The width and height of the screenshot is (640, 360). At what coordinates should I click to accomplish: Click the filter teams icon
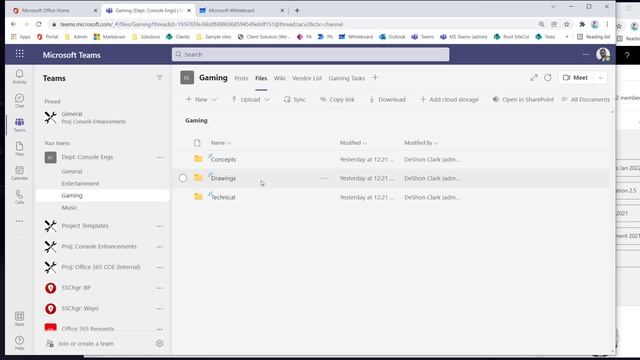click(x=160, y=78)
